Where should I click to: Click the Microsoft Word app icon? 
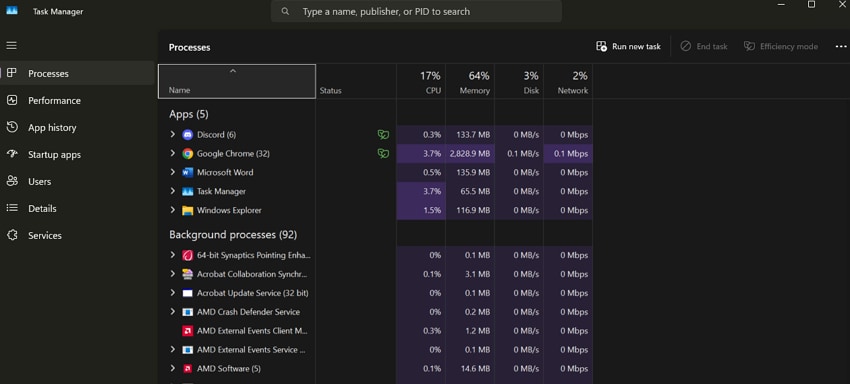pyautogui.click(x=188, y=172)
